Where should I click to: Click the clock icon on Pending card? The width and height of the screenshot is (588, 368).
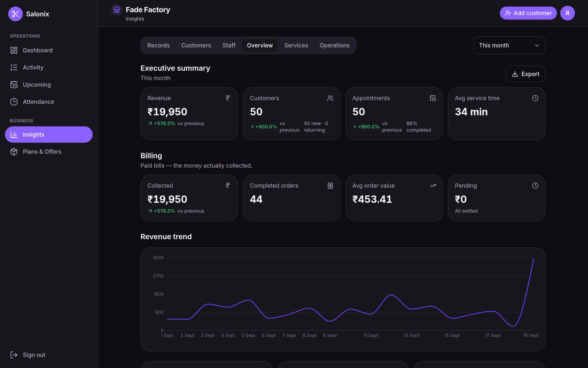[535, 186]
